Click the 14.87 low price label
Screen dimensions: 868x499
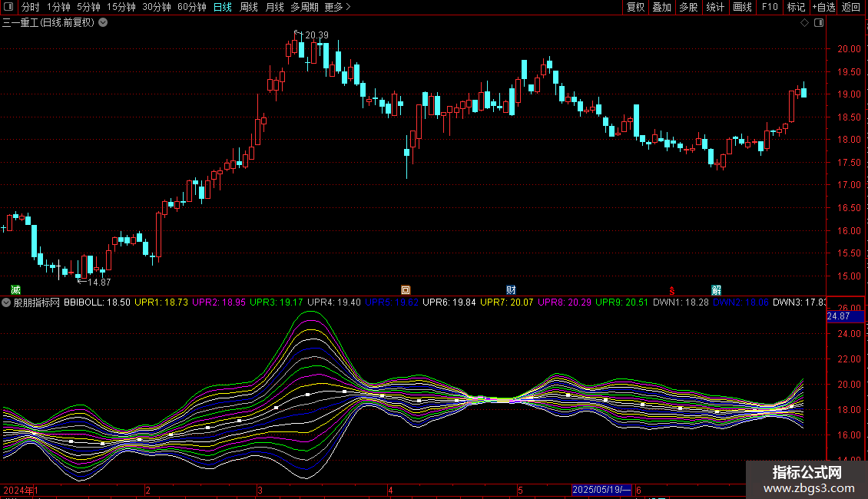[99, 283]
